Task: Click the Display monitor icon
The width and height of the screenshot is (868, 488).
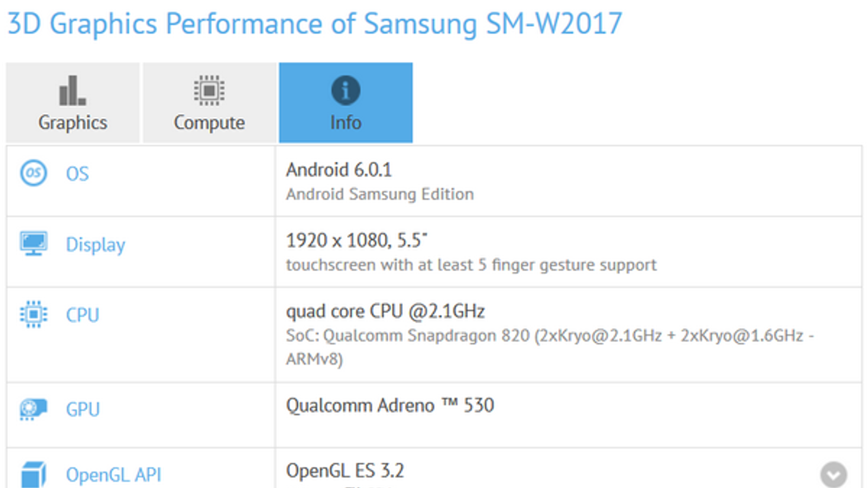Action: point(34,243)
